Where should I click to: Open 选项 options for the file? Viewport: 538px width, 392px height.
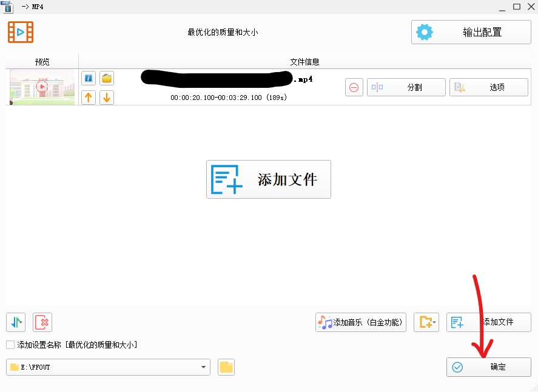pyautogui.click(x=488, y=87)
